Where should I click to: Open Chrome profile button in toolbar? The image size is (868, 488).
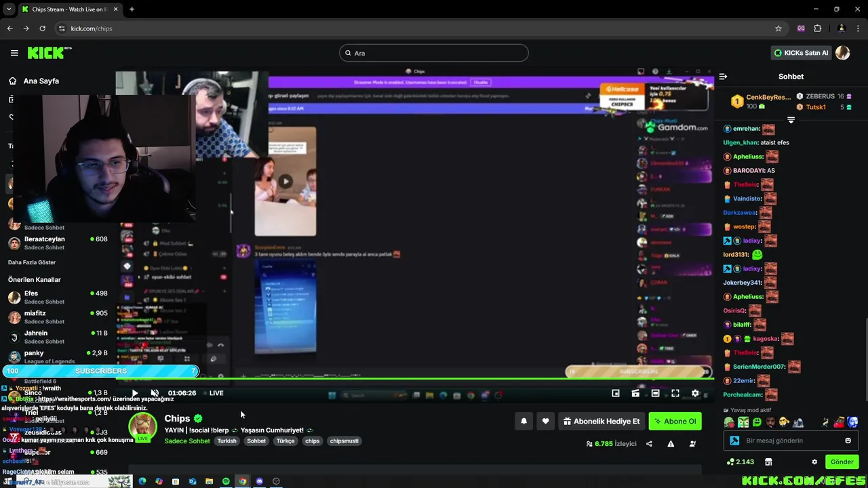pyautogui.click(x=842, y=28)
